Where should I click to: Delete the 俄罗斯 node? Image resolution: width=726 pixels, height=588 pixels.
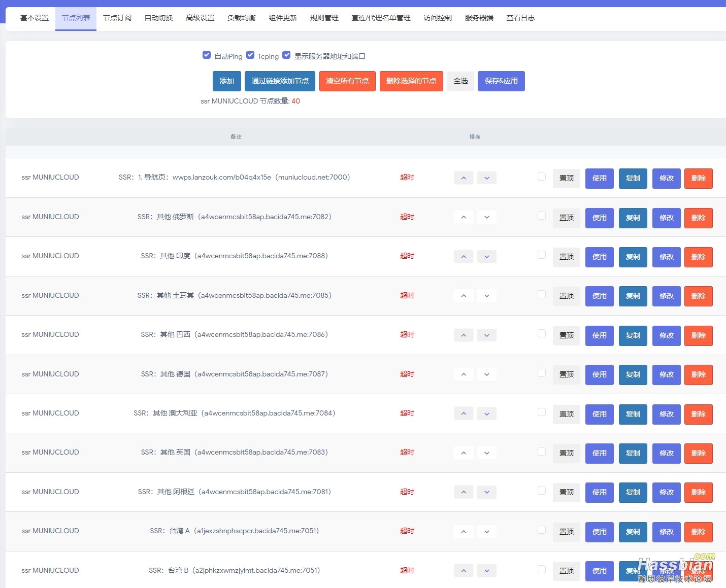point(699,218)
